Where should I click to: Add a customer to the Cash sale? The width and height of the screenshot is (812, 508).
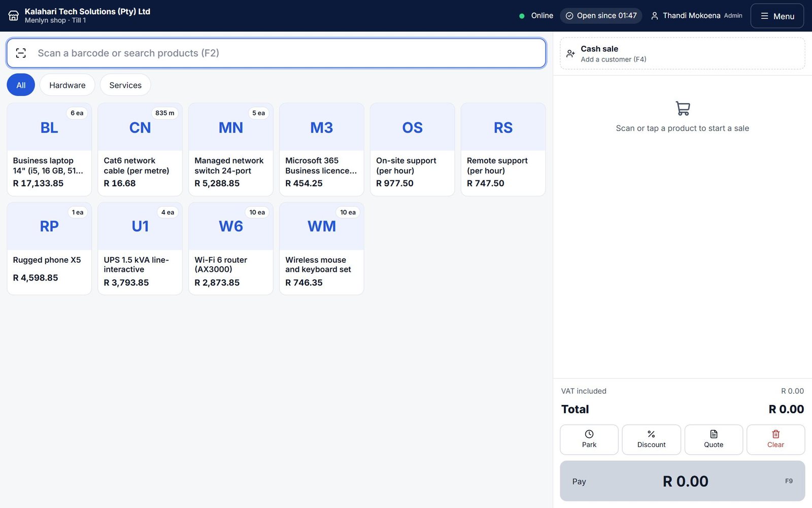coord(683,53)
